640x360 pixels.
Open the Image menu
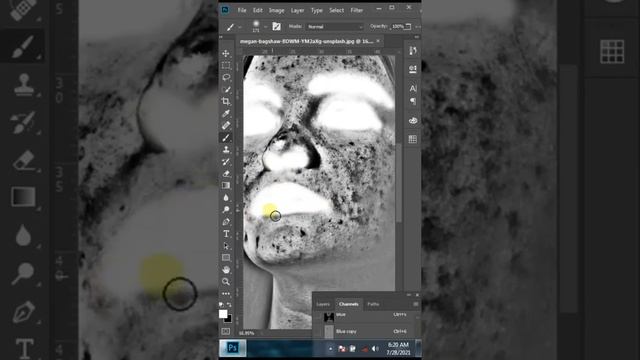click(x=276, y=10)
